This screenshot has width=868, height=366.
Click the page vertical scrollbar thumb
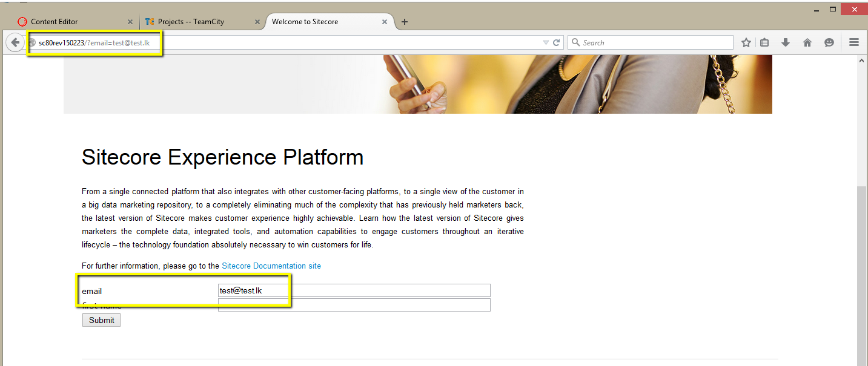[862, 275]
